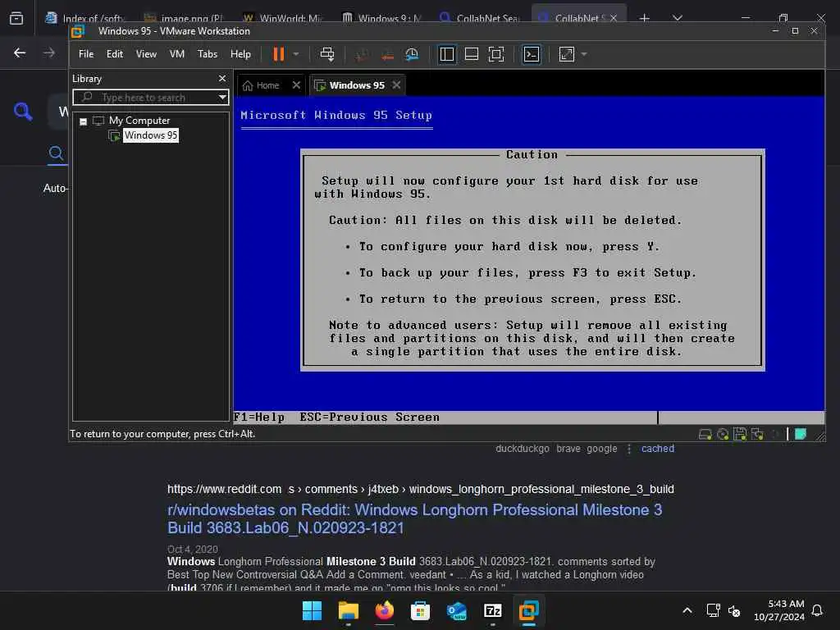Open the stretch guest dropdown arrow
Viewport: 840px width, 630px height.
pyautogui.click(x=584, y=54)
